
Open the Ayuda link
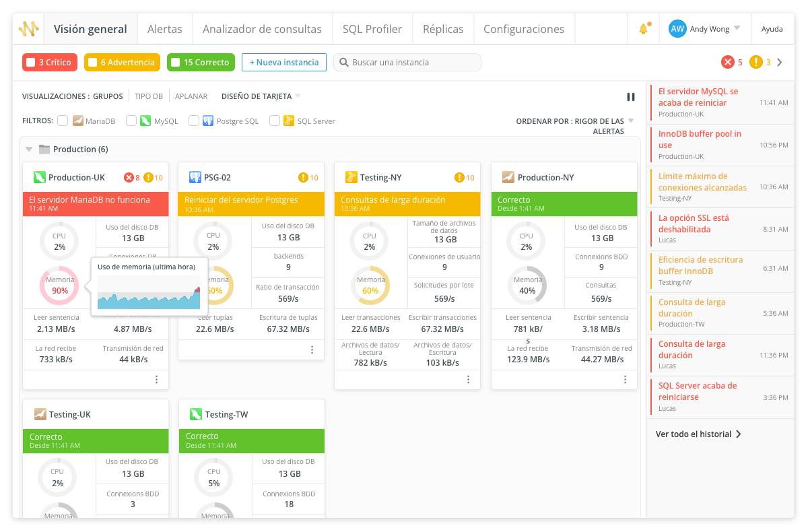(x=772, y=29)
